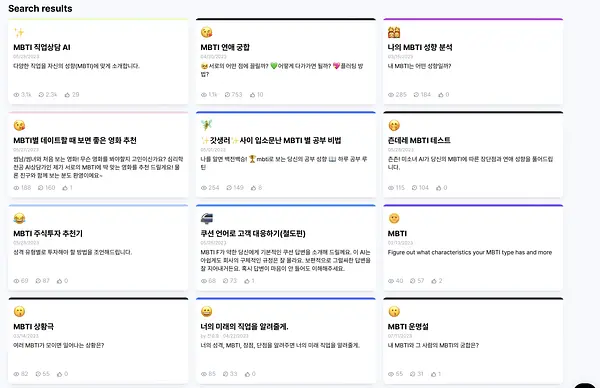600x388 pixels.
Task: Click the train emoji on 쿠션 언어 card
Action: pyautogui.click(x=207, y=218)
